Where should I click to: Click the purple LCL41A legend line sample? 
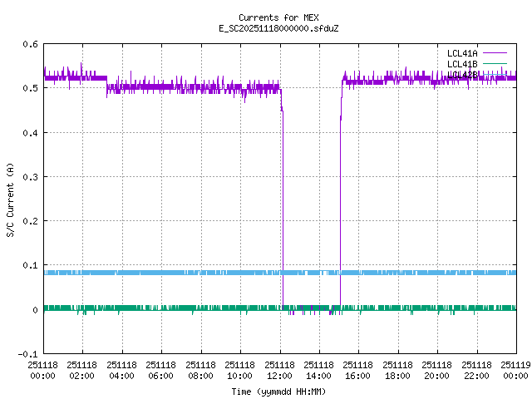[493, 53]
